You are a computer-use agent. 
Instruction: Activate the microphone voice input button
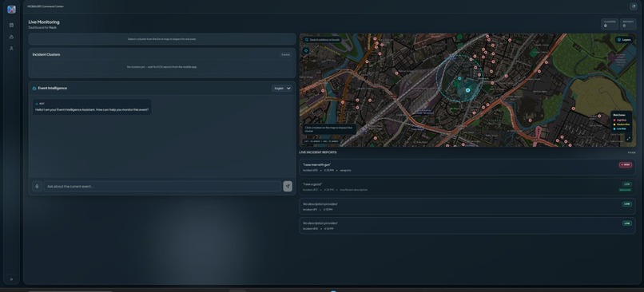(x=37, y=186)
